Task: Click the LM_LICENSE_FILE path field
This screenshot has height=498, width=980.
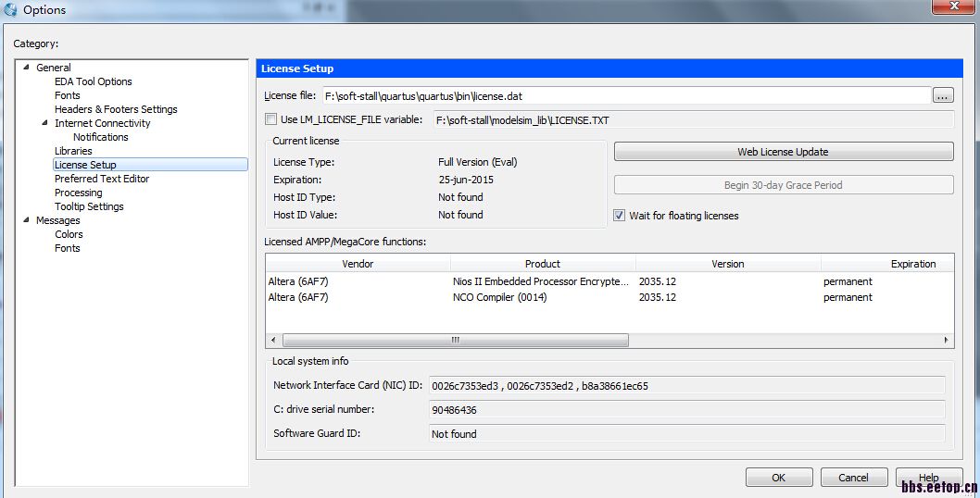Action: [x=694, y=119]
